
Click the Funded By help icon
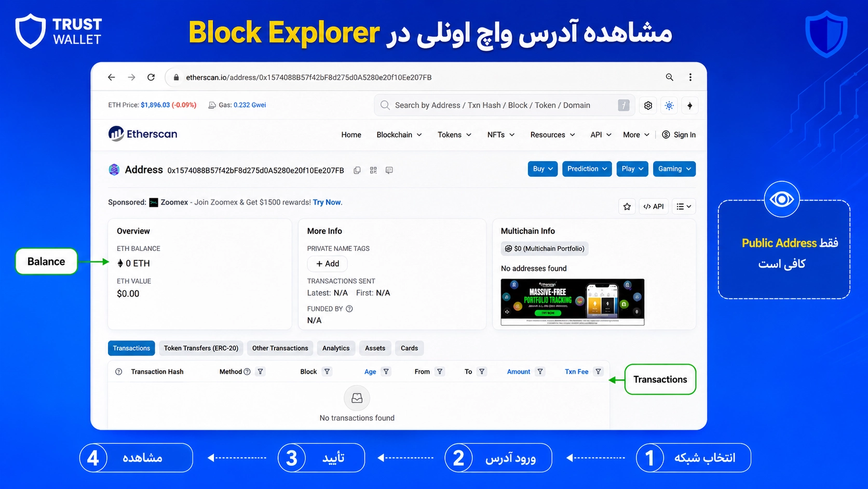(349, 309)
